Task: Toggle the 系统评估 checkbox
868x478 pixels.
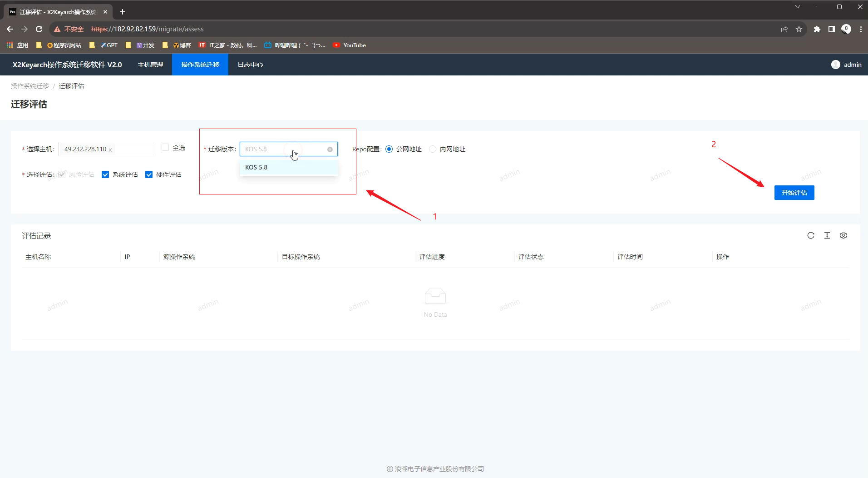Action: pos(105,174)
